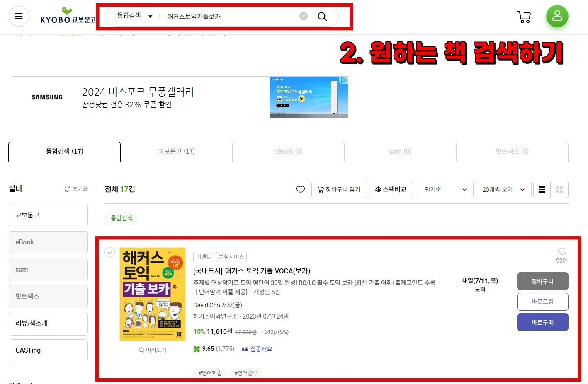Select the 교보문고 (17) tab
Screen dimensions: 588x384
pos(176,152)
